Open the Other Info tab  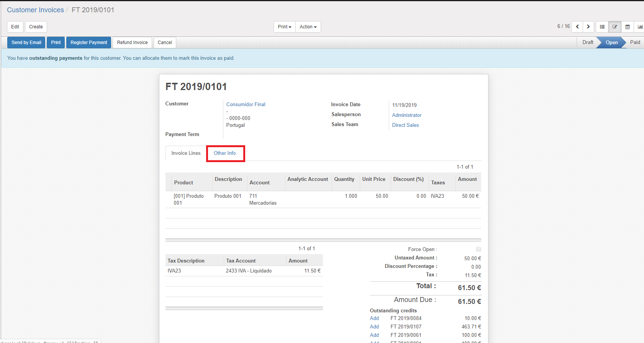[225, 153]
